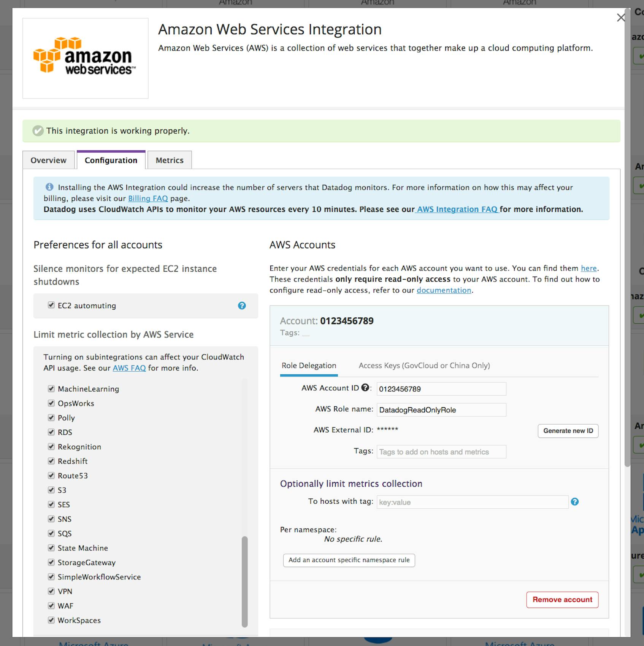This screenshot has height=646, width=644.
Task: Click the key:value tag filter field
Action: tap(471, 502)
